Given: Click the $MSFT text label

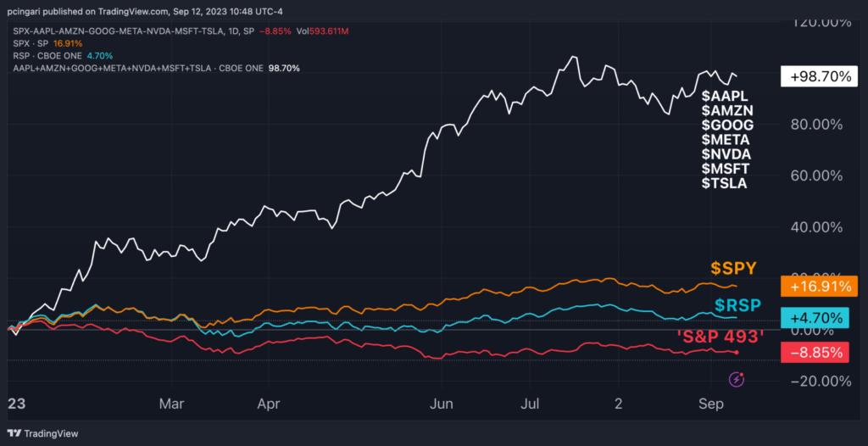Looking at the screenshot, I should 726,169.
